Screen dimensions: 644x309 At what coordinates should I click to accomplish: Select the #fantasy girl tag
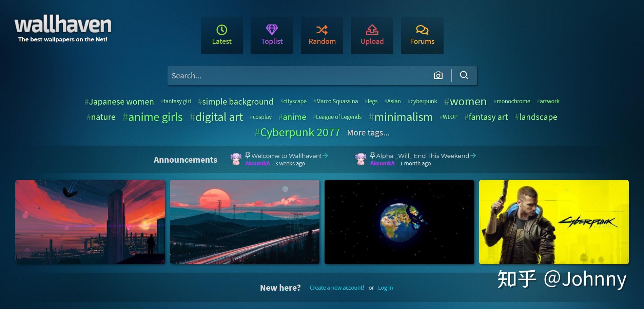click(176, 101)
